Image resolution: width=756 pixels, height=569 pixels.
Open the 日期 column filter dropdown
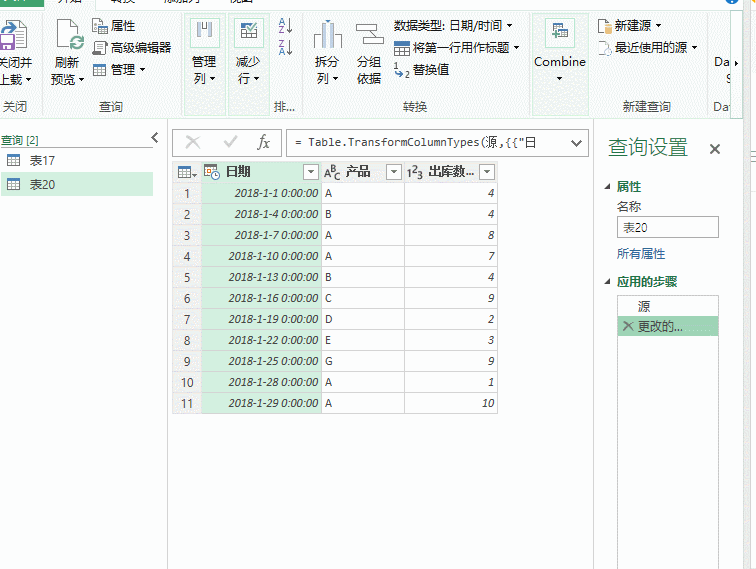pos(311,172)
